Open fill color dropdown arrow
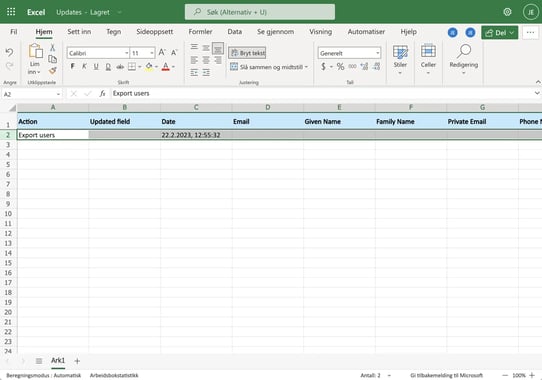The width and height of the screenshot is (542, 380). pos(157,67)
